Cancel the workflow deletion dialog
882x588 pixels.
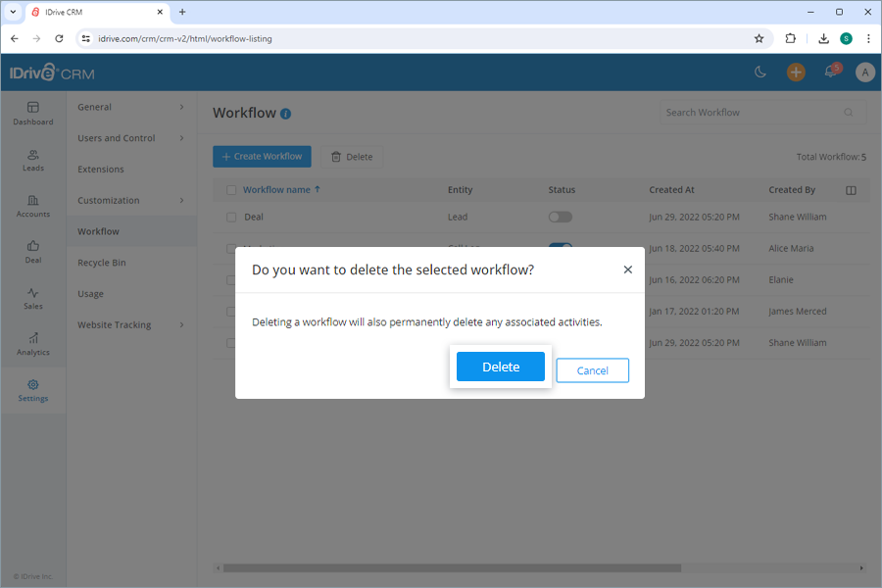coord(592,369)
